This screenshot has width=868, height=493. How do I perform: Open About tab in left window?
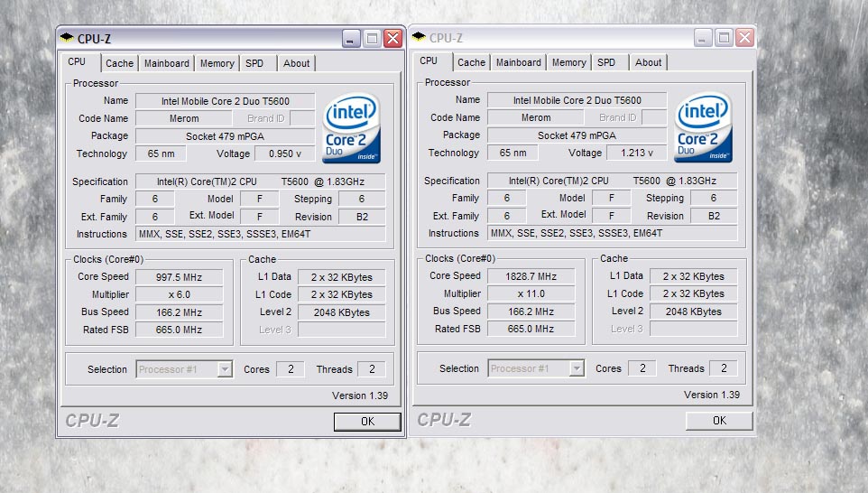click(x=297, y=63)
